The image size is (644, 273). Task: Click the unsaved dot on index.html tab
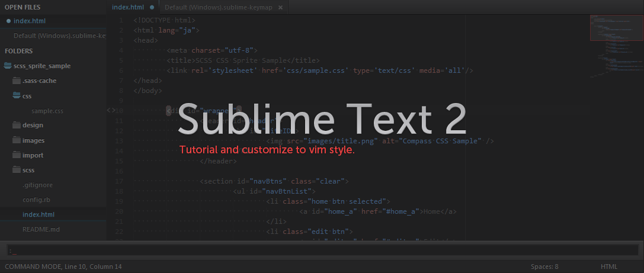click(152, 7)
